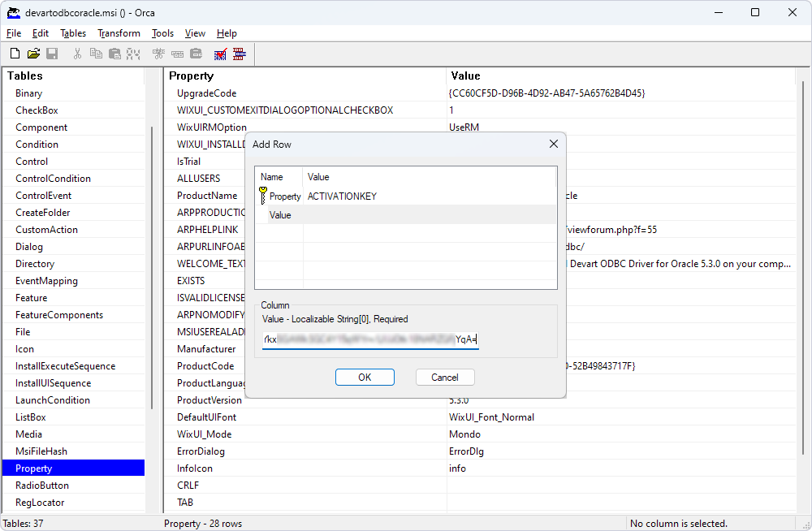Run ICE validation on the database

point(219,53)
